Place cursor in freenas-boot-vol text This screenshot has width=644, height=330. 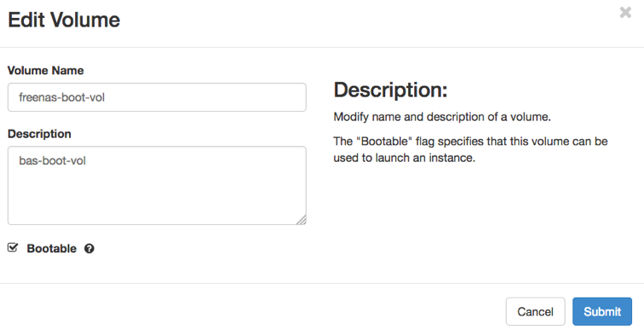(61, 97)
